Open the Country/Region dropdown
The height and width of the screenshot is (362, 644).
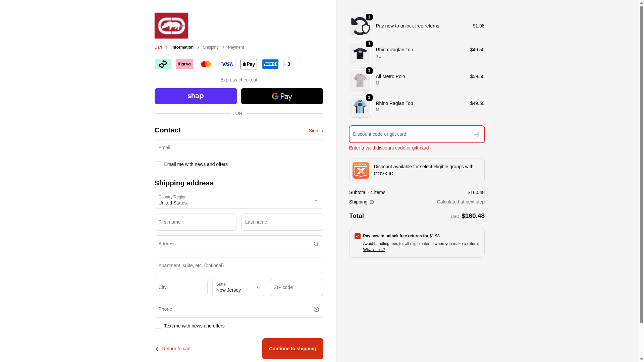[x=238, y=200]
